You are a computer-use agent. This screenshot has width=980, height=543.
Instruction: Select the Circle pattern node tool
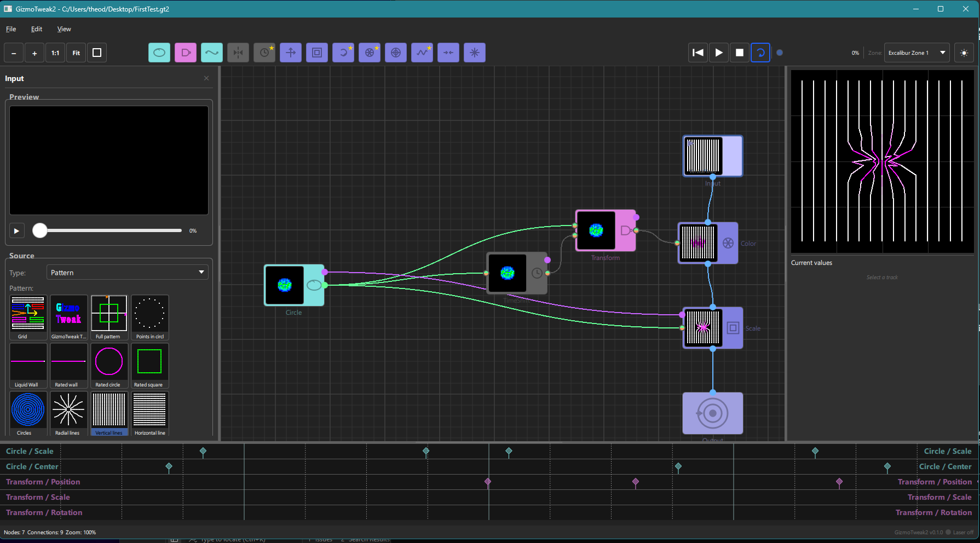[x=159, y=53]
